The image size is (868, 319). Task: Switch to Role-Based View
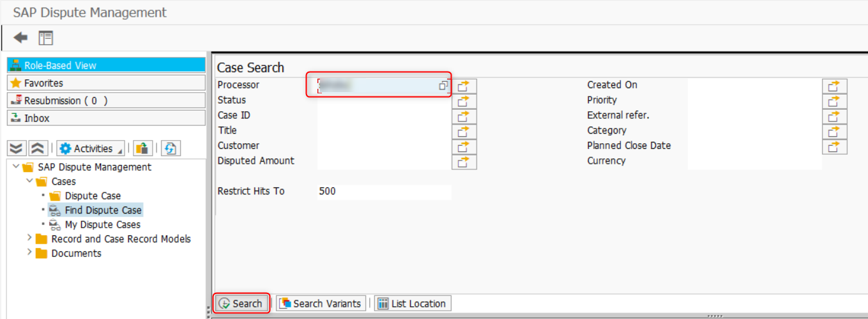coord(106,65)
